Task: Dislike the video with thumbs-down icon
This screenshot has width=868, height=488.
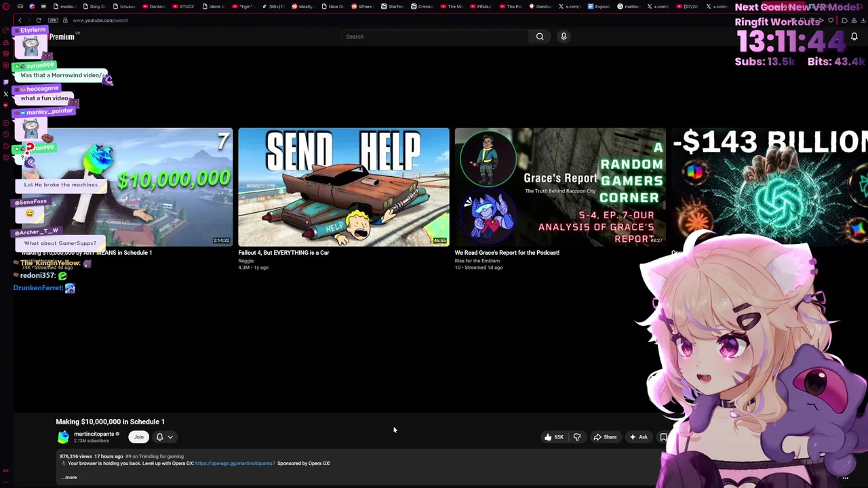Action: click(577, 437)
